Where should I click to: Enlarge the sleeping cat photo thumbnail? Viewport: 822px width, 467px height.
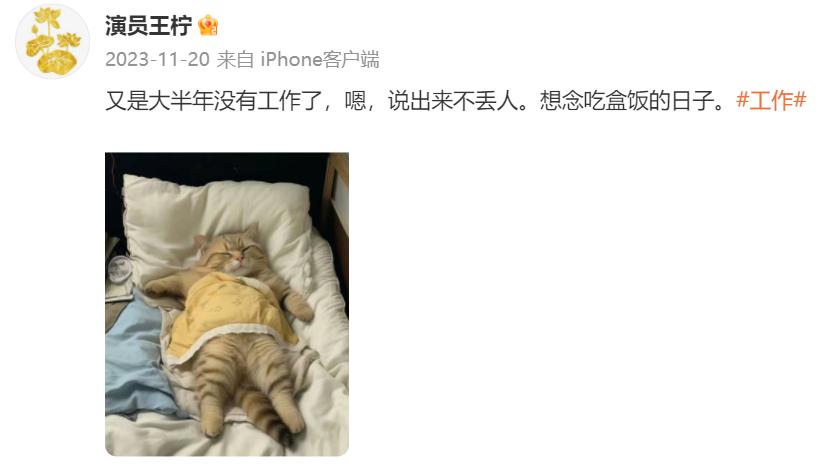tap(227, 304)
